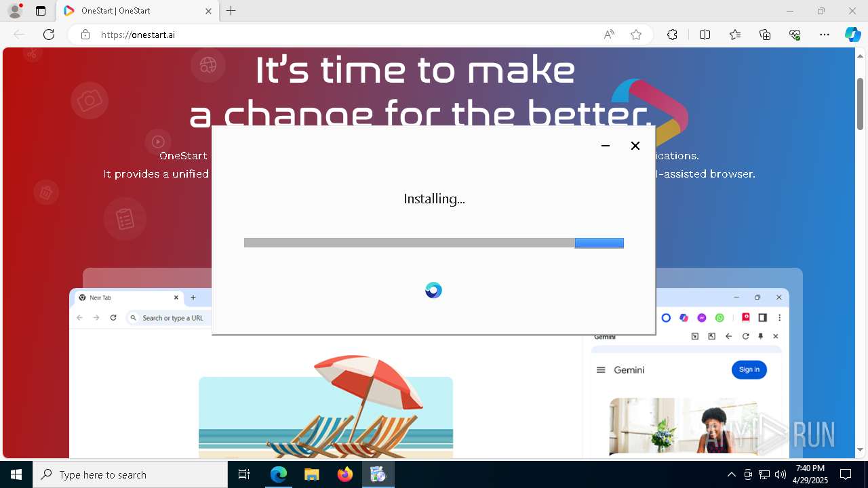Open File Explorer from the taskbar
This screenshot has height=488, width=868.
tap(311, 474)
